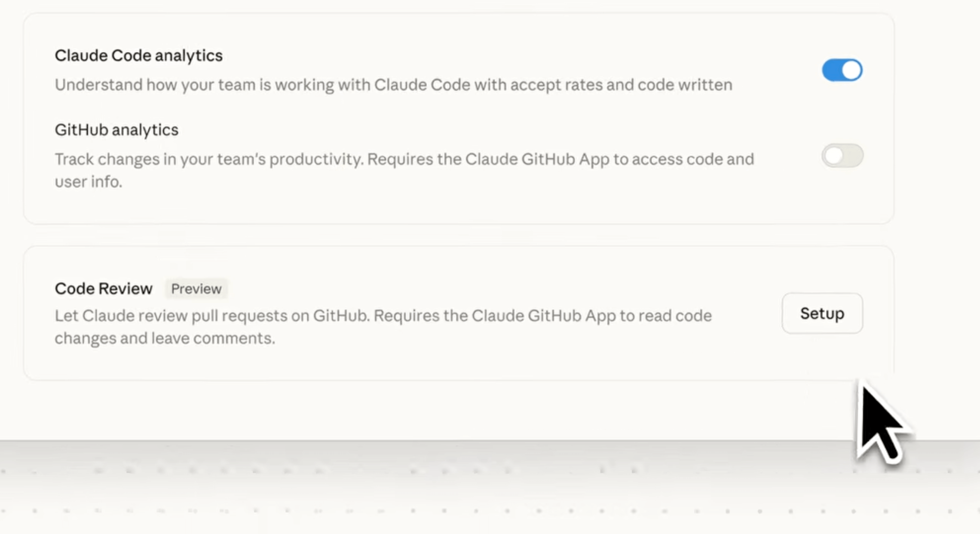
Task: Click the white knob of the blue toggle
Action: coord(851,70)
